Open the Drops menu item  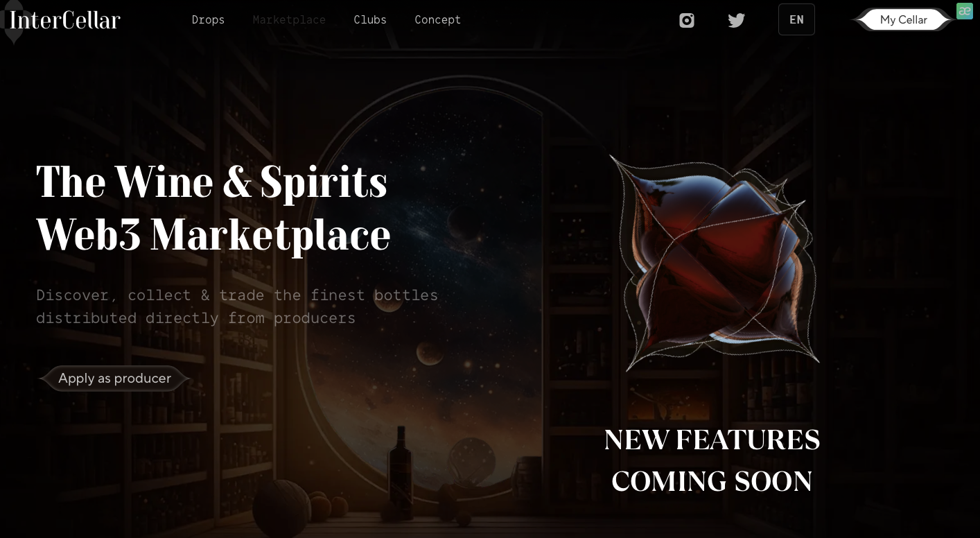(x=208, y=19)
